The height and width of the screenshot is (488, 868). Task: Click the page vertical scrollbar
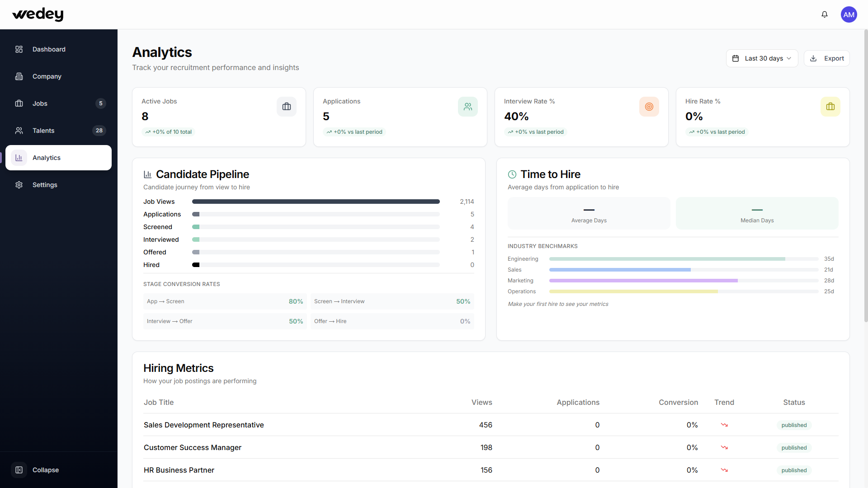(865, 181)
